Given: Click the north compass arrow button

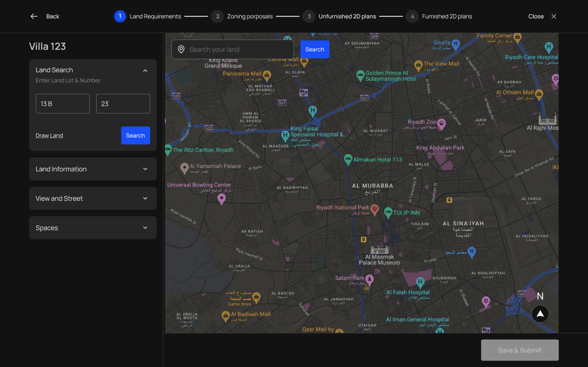Looking at the screenshot, I should tap(540, 314).
